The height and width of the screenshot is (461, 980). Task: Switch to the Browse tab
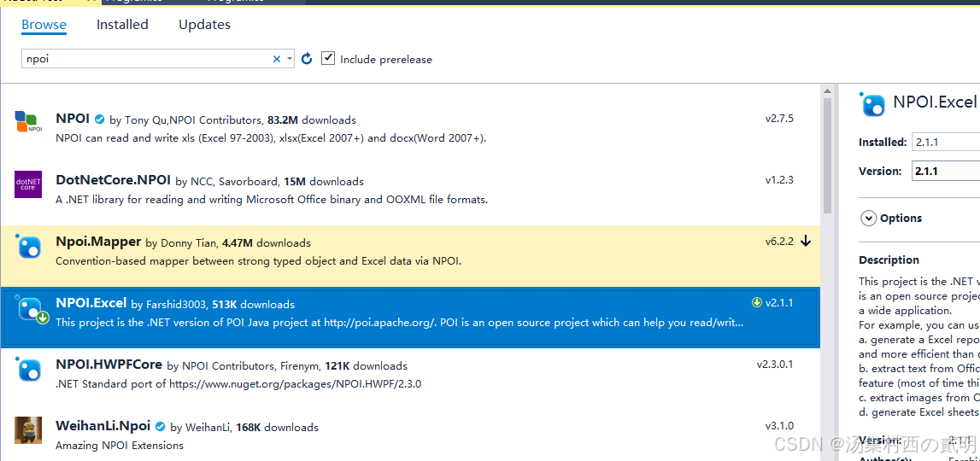tap(44, 25)
